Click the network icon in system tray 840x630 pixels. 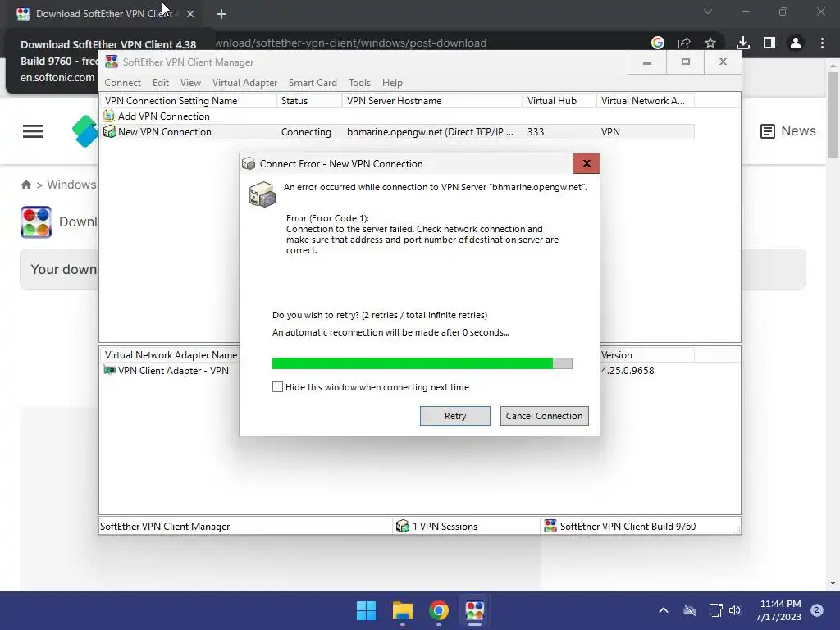click(715, 610)
